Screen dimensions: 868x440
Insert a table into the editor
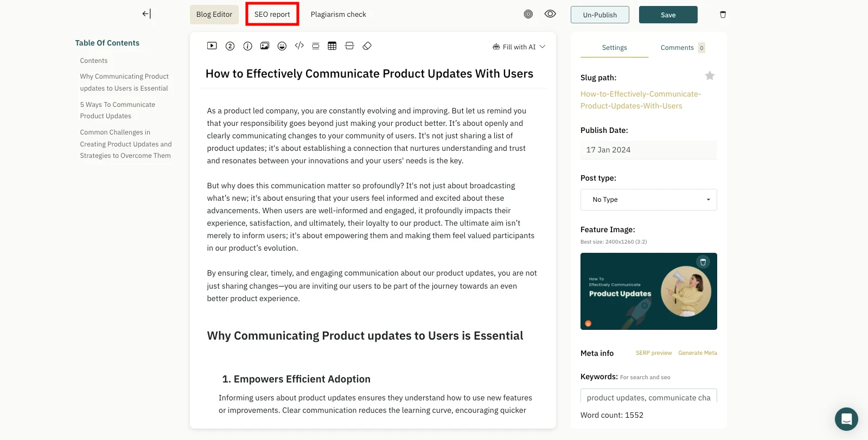[332, 46]
